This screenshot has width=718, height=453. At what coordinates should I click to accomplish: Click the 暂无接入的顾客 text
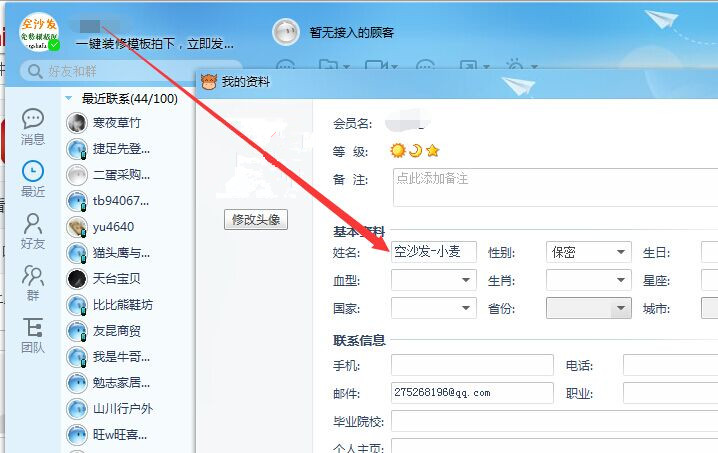coord(352,33)
